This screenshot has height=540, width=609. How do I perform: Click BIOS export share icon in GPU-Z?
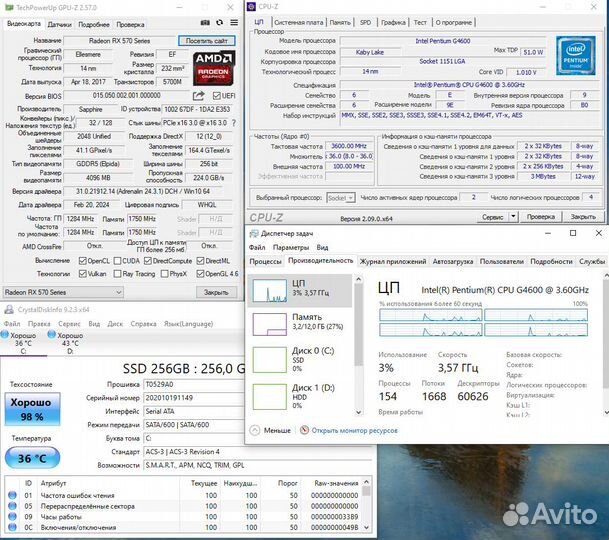click(x=198, y=96)
